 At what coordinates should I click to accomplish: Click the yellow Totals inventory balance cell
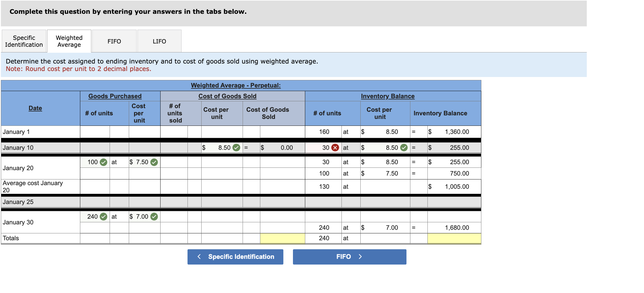(x=454, y=238)
